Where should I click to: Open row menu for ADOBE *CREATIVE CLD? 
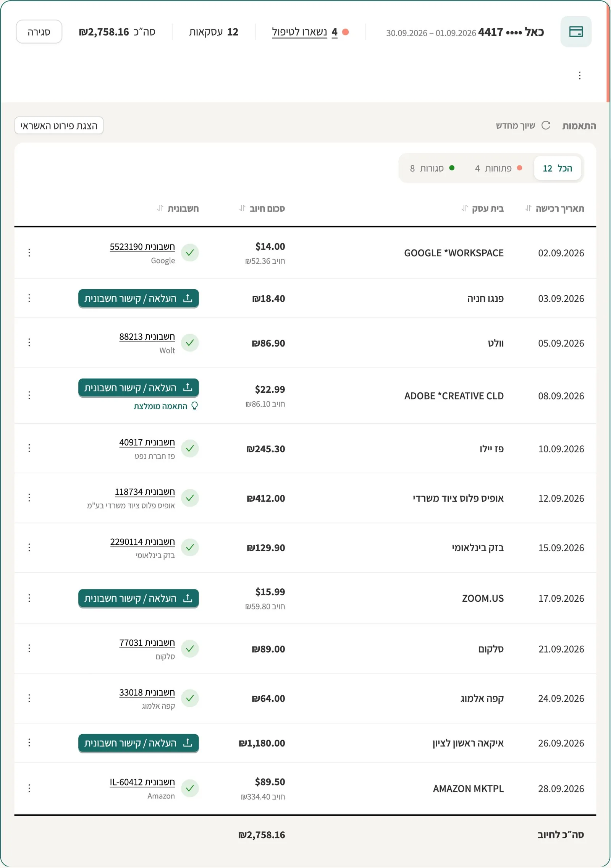(29, 395)
